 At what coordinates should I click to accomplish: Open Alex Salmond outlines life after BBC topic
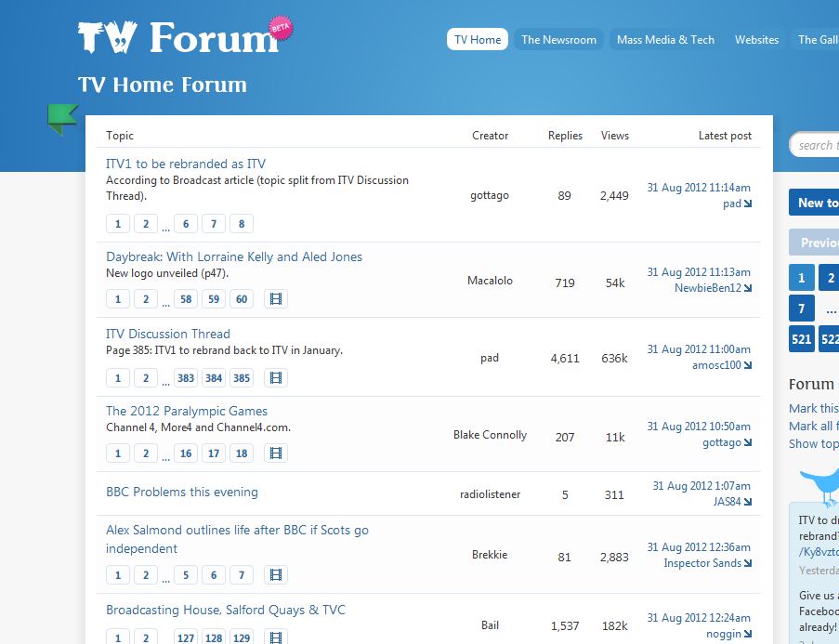(237, 539)
